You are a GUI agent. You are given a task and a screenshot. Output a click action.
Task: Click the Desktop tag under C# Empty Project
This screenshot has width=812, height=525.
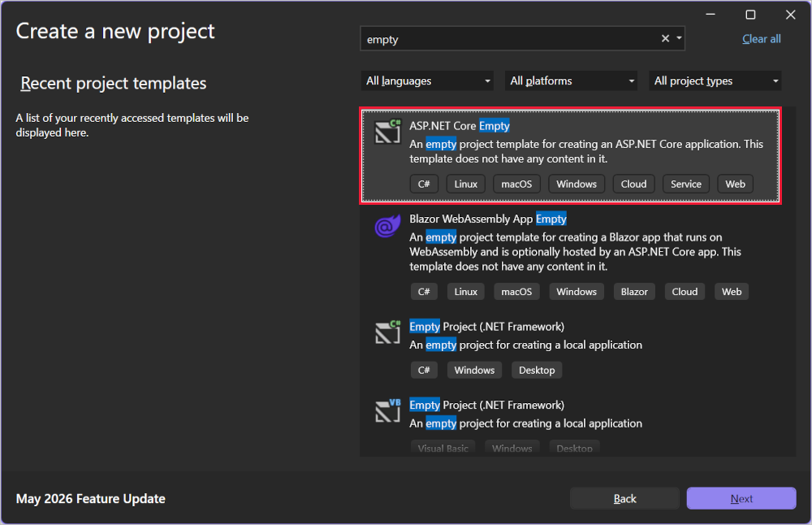pos(537,370)
